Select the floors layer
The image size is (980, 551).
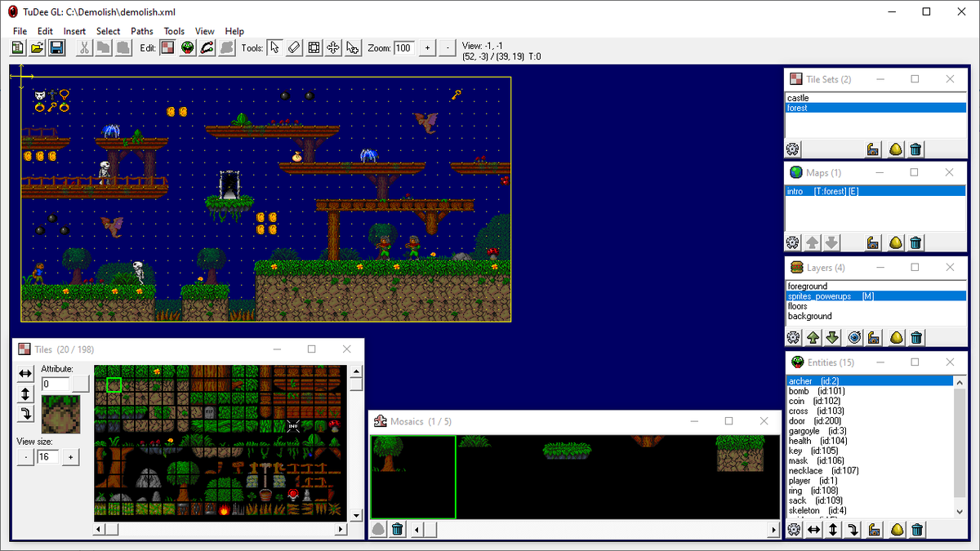coord(875,306)
